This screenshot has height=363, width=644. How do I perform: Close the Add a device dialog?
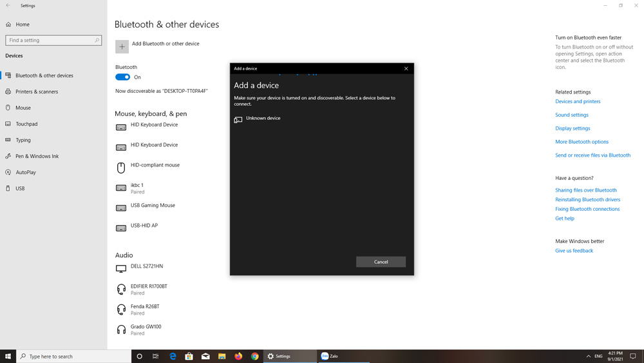406,68
